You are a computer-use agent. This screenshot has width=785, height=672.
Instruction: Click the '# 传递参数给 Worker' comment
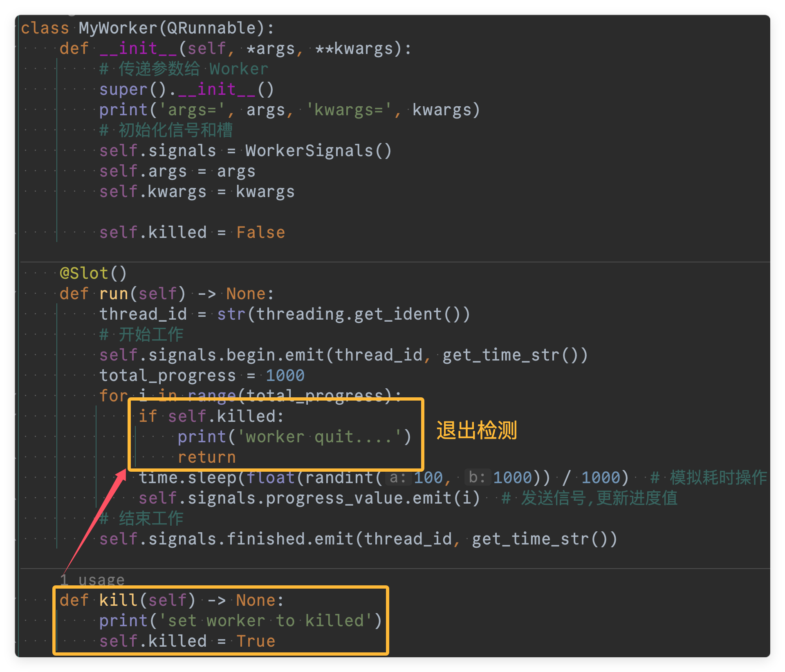click(x=184, y=69)
